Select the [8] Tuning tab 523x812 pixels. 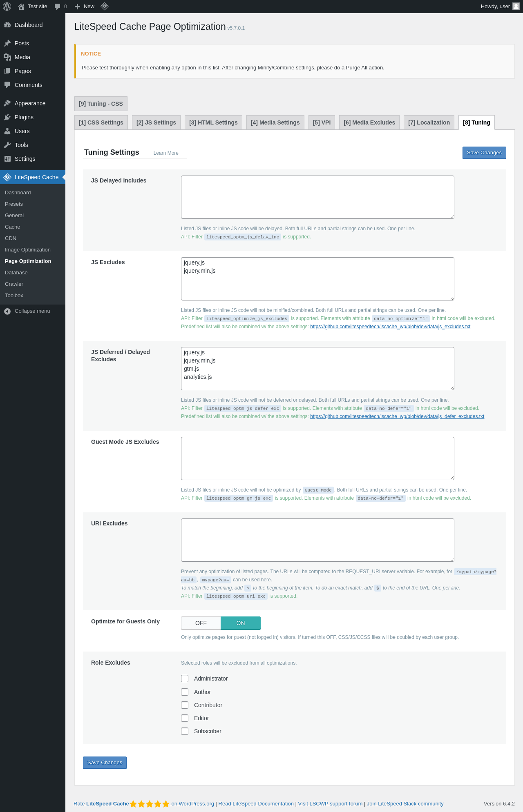476,122
